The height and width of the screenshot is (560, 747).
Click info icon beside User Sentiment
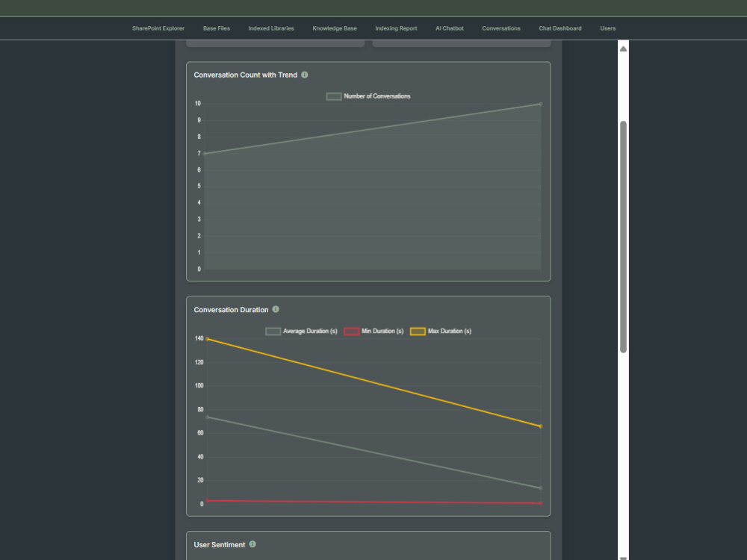(252, 544)
